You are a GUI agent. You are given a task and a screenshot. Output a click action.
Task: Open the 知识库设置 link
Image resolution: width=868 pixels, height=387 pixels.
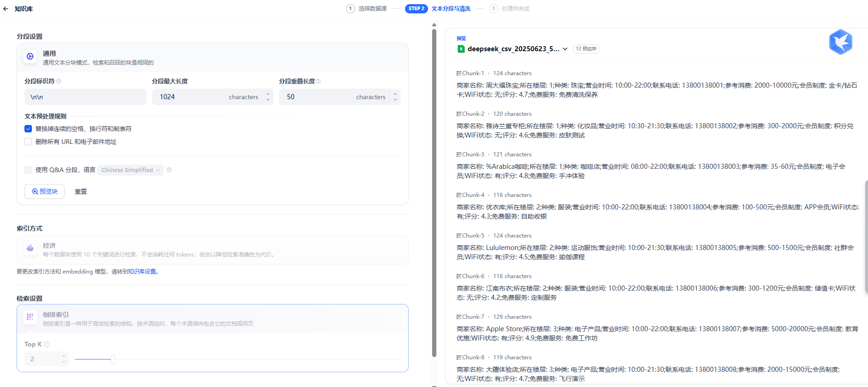pos(142,272)
